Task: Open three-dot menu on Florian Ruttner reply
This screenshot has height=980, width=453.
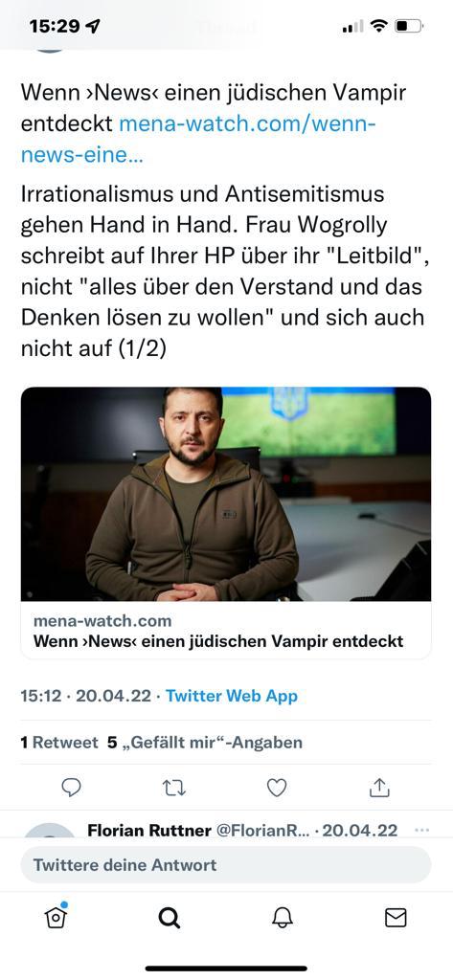Action: pos(422,830)
